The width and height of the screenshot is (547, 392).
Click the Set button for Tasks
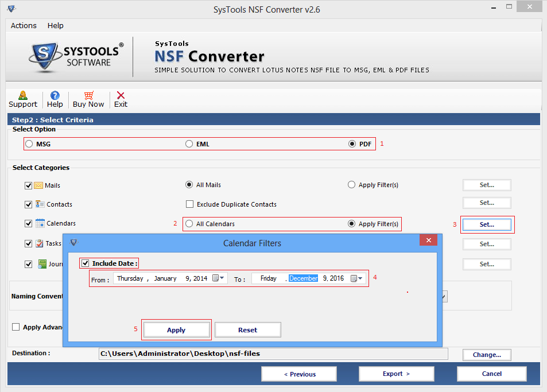[487, 244]
